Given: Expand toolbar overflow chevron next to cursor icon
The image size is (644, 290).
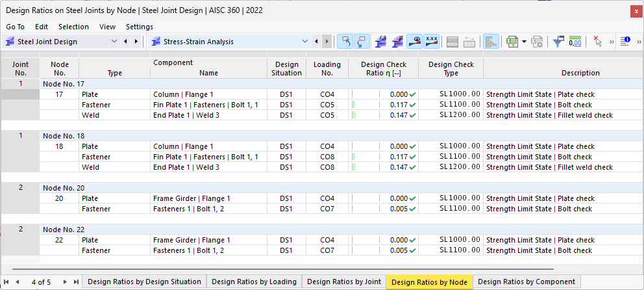Looking at the screenshot, I should click(612, 42).
